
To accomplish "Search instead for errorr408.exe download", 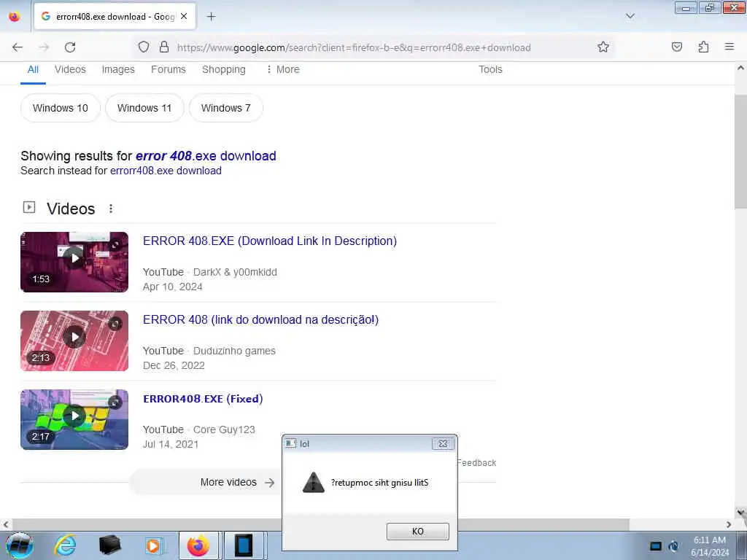I will pyautogui.click(x=166, y=171).
